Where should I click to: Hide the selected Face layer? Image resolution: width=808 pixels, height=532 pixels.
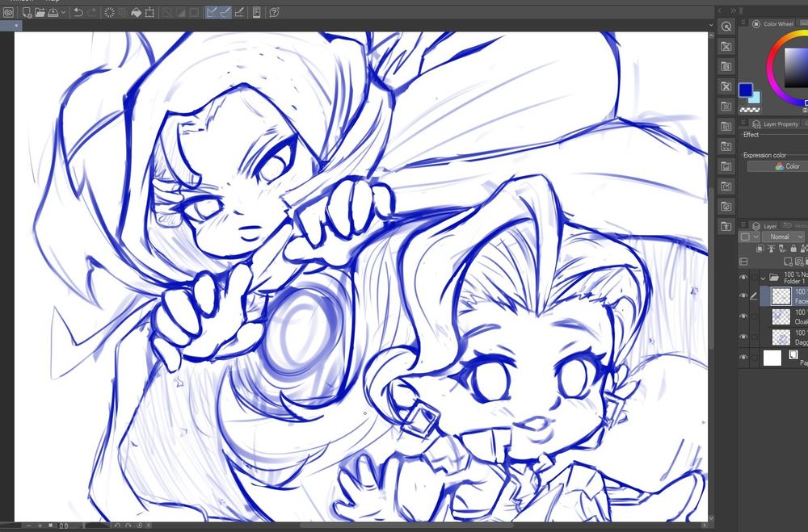pos(743,295)
